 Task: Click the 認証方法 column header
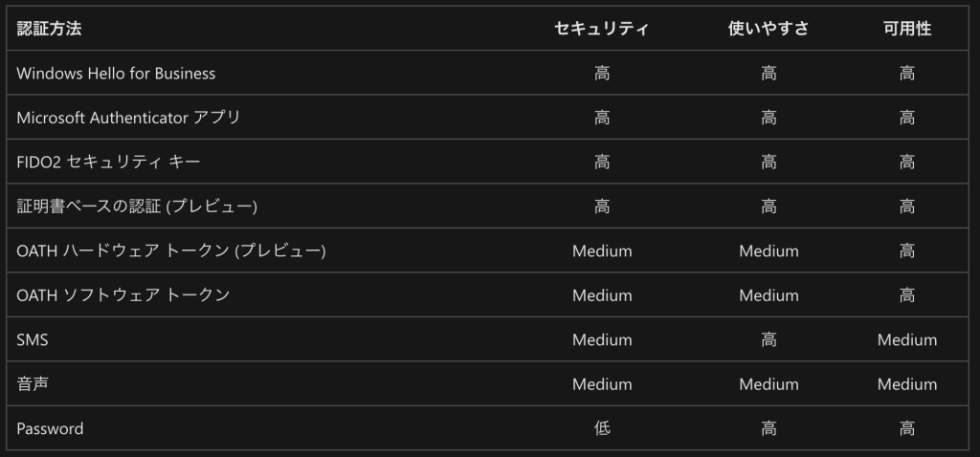click(49, 29)
